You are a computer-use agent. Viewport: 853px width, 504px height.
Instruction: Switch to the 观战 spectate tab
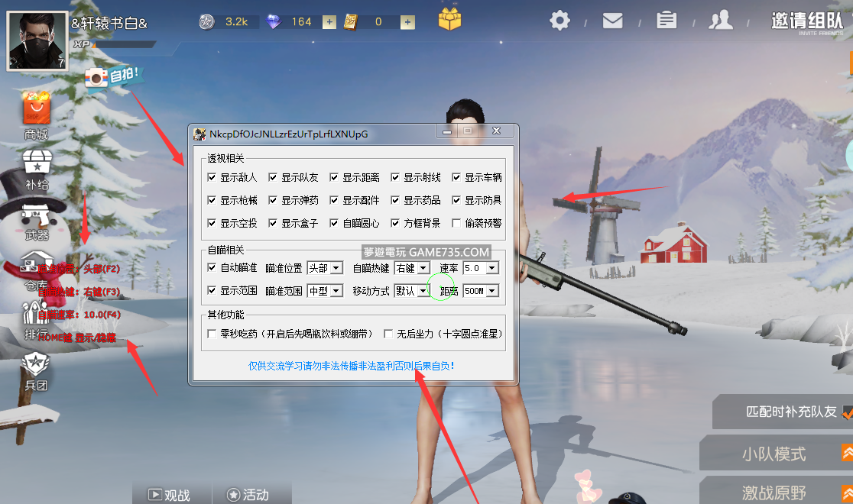pyautogui.click(x=168, y=495)
